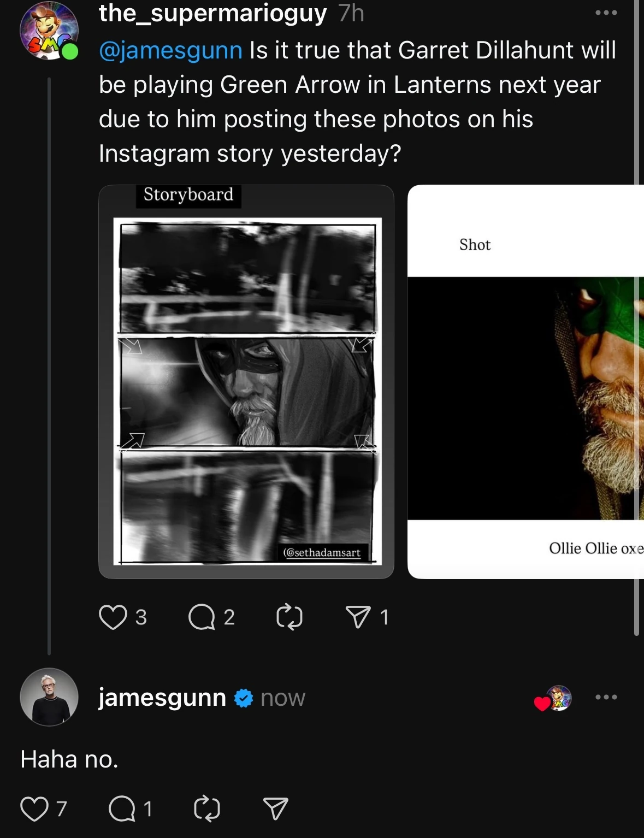Share the_supermarioguy's post via paper plane icon
Viewport: 644px width, 838px height.
(358, 617)
